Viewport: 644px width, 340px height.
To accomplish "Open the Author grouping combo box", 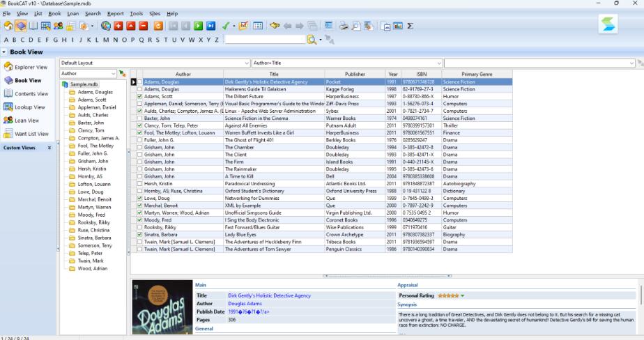I will tap(89, 73).
